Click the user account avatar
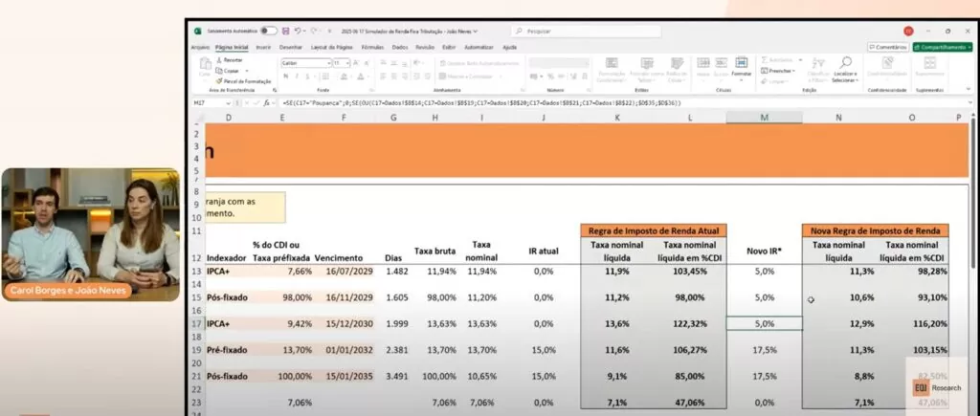980x416 pixels. pos(908,31)
